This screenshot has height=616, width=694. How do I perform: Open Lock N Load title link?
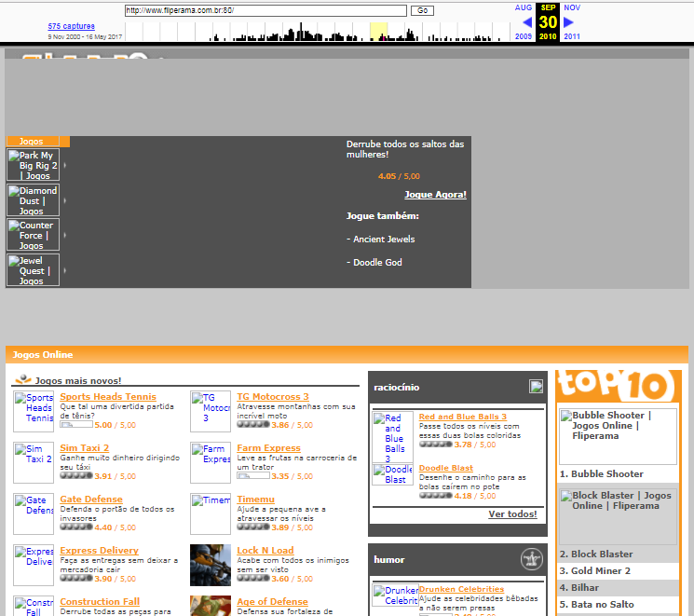(265, 551)
